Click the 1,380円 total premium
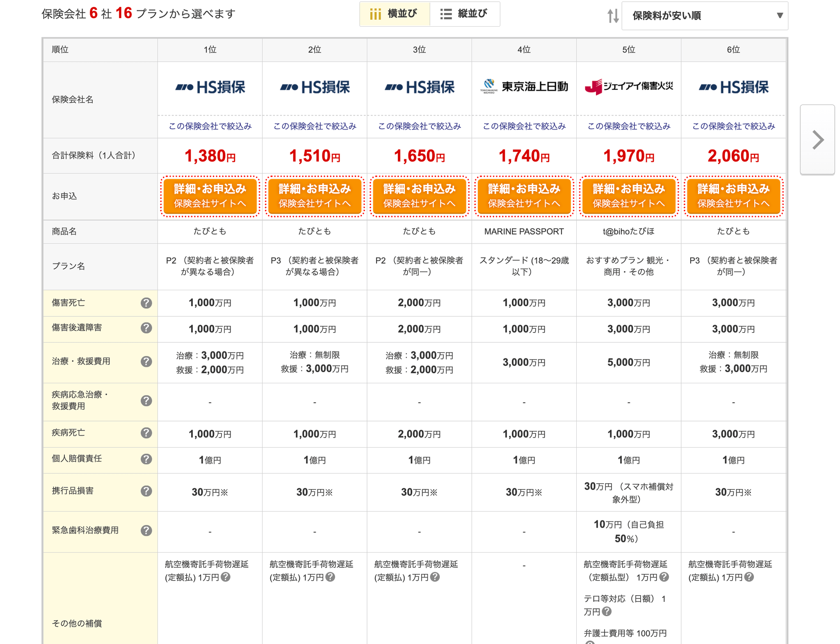840x644 pixels. 210,156
